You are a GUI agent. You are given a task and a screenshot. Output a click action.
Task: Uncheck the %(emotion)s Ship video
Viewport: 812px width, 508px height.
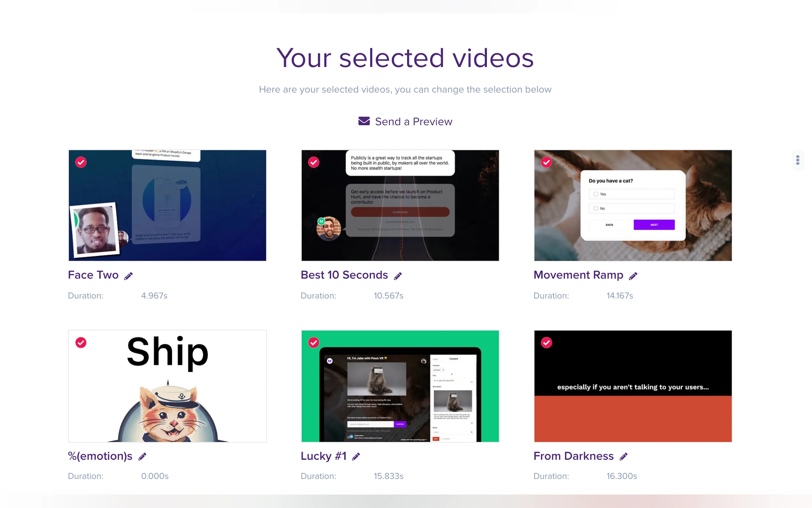[81, 343]
